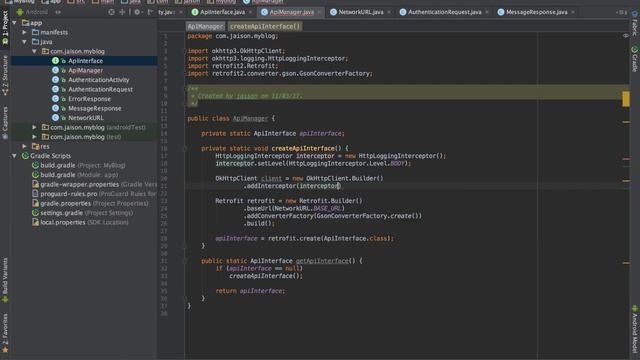This screenshot has width=640, height=360.
Task: Select local.properties file
Action: [84, 222]
